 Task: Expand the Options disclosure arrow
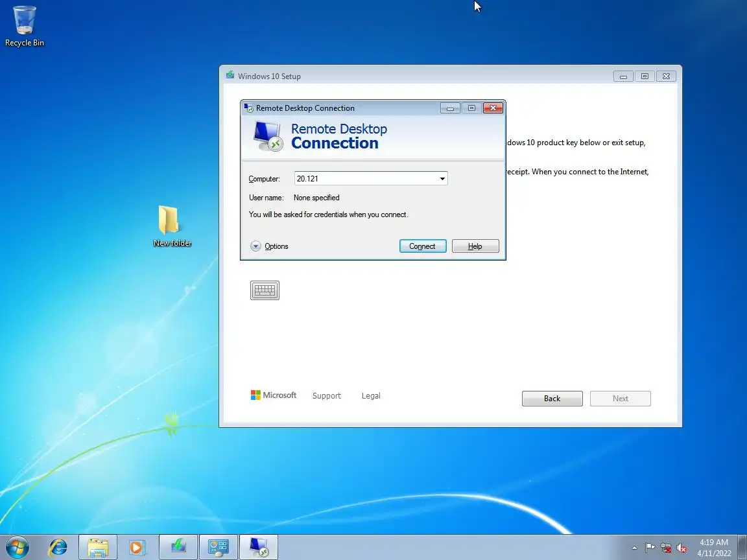click(x=256, y=246)
